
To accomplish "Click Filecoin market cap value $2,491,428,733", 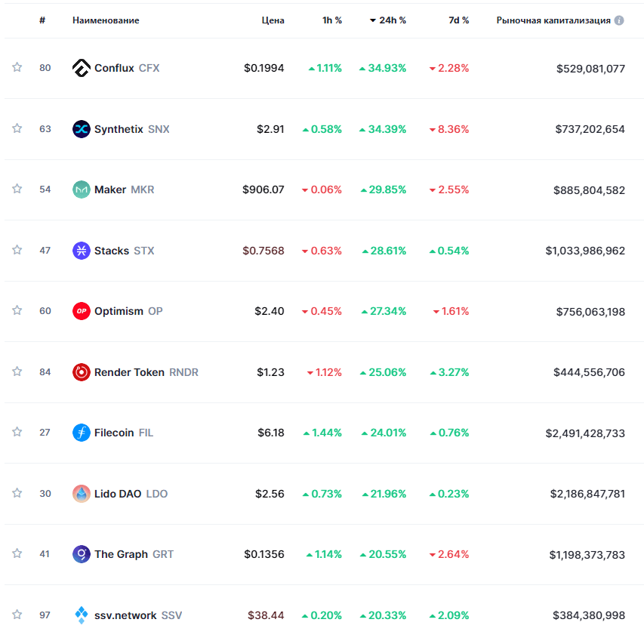I will pos(585,433).
